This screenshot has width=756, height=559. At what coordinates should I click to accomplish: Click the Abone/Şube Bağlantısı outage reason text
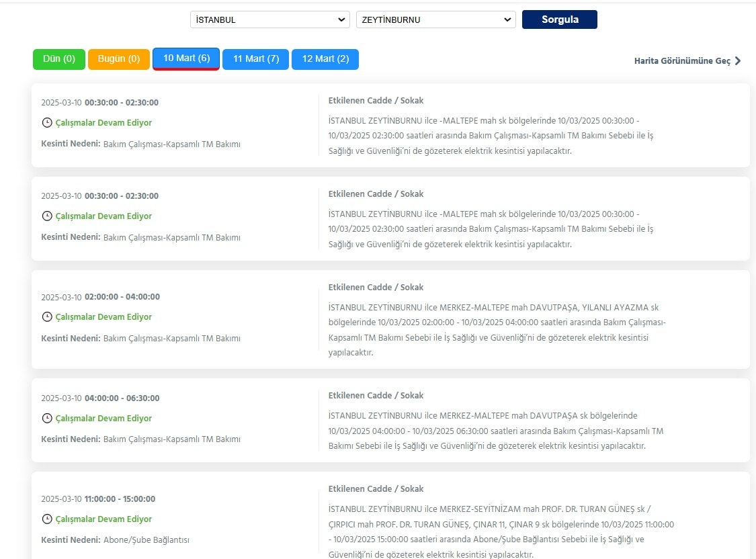tap(147, 540)
